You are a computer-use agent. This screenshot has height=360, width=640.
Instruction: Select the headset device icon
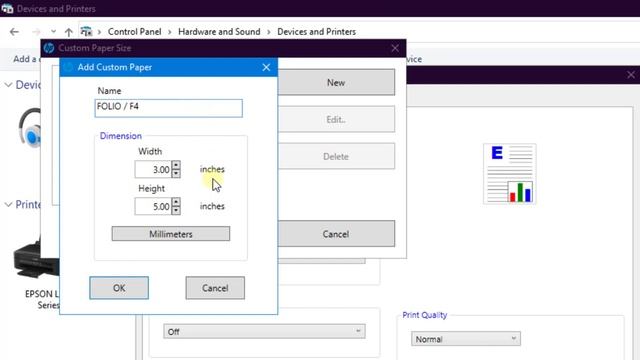(x=29, y=127)
